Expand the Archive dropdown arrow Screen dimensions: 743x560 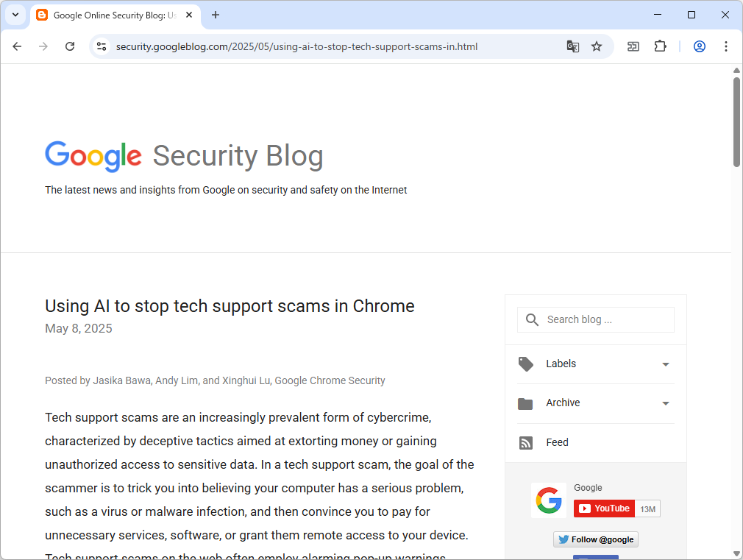pyautogui.click(x=666, y=403)
